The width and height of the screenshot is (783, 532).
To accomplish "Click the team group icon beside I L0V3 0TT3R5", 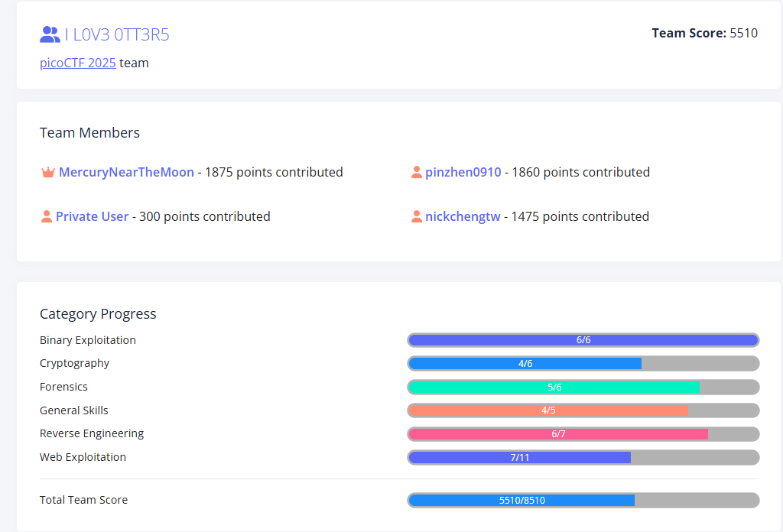I will coord(50,34).
